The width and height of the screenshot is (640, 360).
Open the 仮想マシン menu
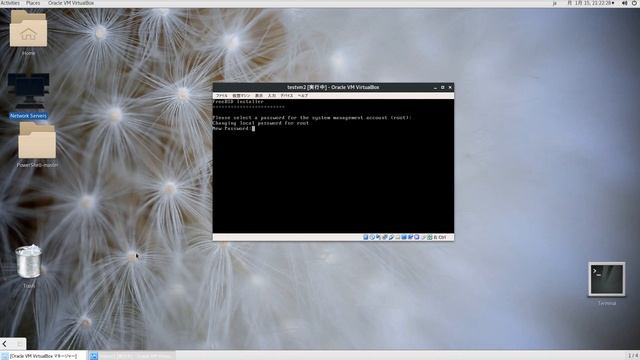pos(241,96)
